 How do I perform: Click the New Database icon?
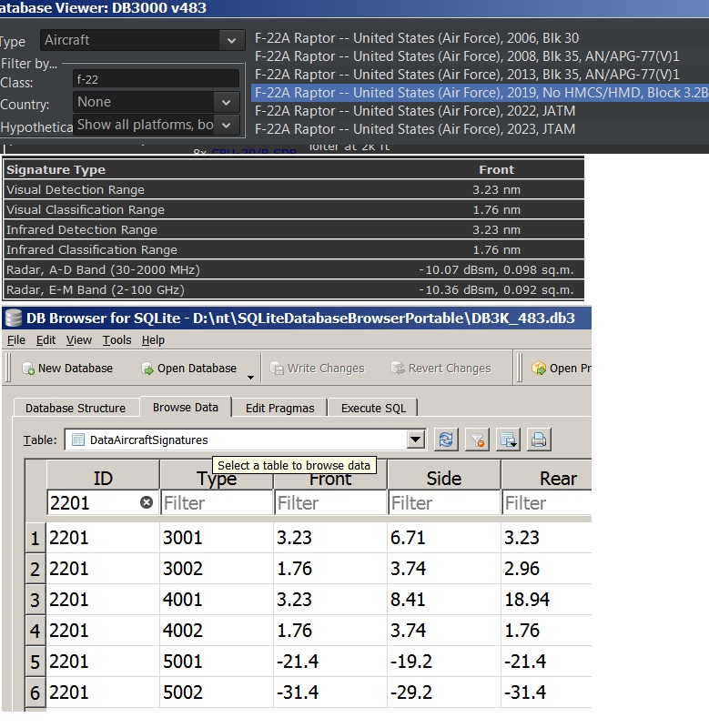(x=28, y=369)
